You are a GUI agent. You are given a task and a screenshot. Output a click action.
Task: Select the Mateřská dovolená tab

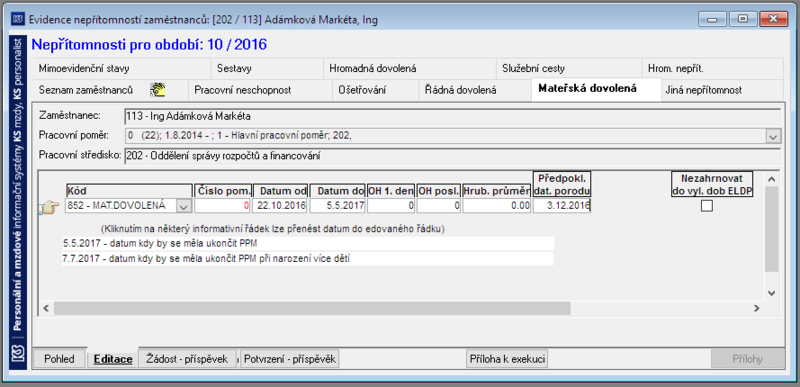(596, 89)
